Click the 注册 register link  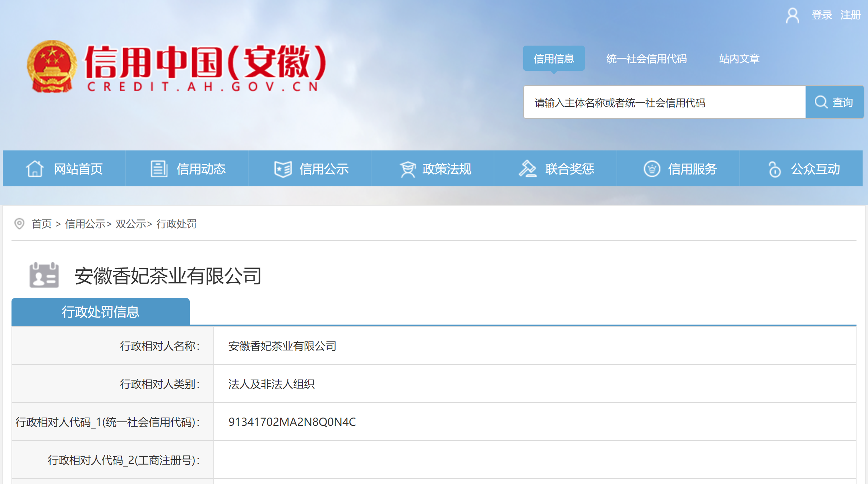tap(850, 15)
